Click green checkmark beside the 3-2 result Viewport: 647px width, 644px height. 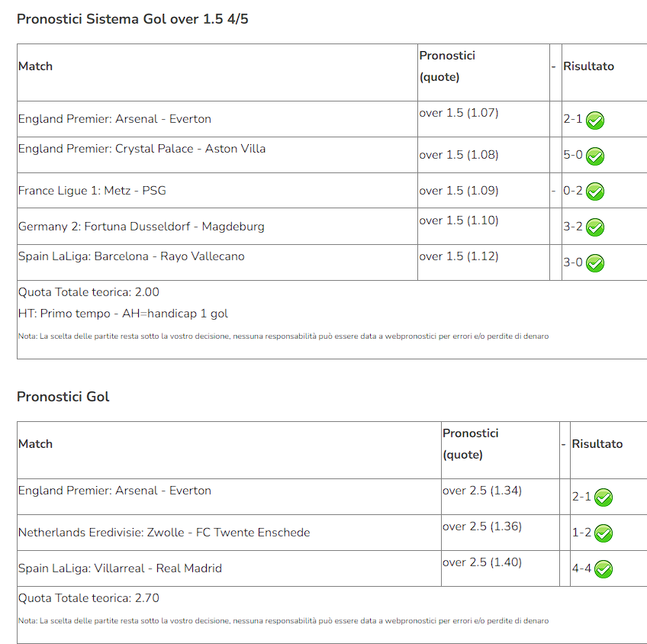pyautogui.click(x=595, y=227)
